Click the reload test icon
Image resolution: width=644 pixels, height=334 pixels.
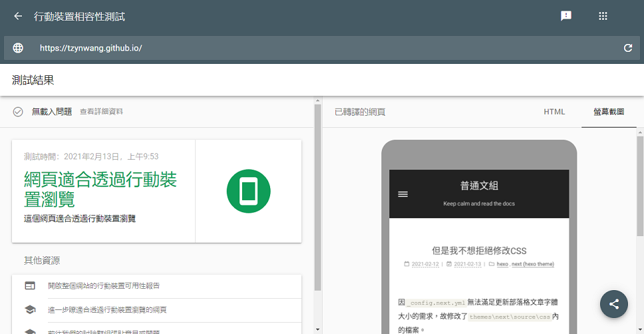click(x=627, y=48)
